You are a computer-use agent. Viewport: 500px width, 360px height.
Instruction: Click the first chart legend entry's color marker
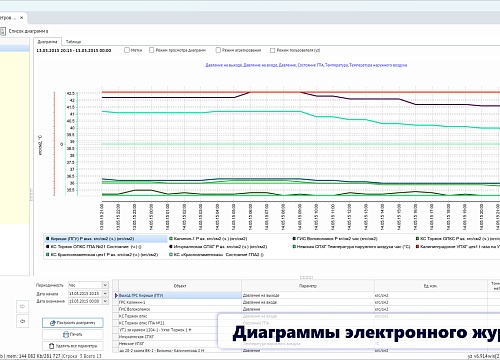[x=48, y=239]
